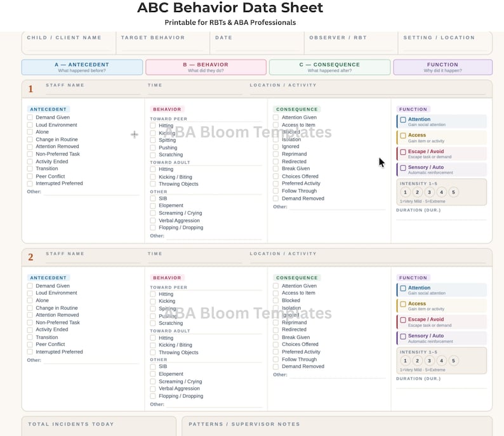Check Reprimand in incident 1 consequence

[x=275, y=154]
